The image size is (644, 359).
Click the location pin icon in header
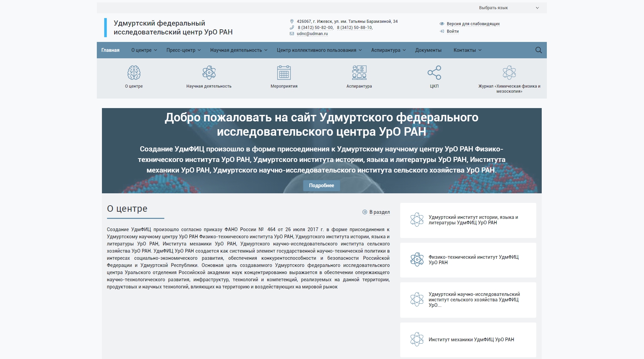(291, 21)
